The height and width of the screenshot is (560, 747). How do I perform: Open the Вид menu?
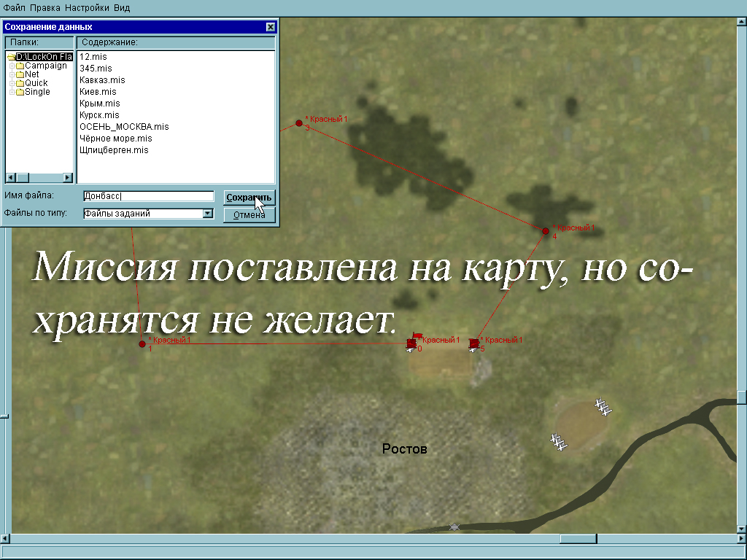(122, 7)
